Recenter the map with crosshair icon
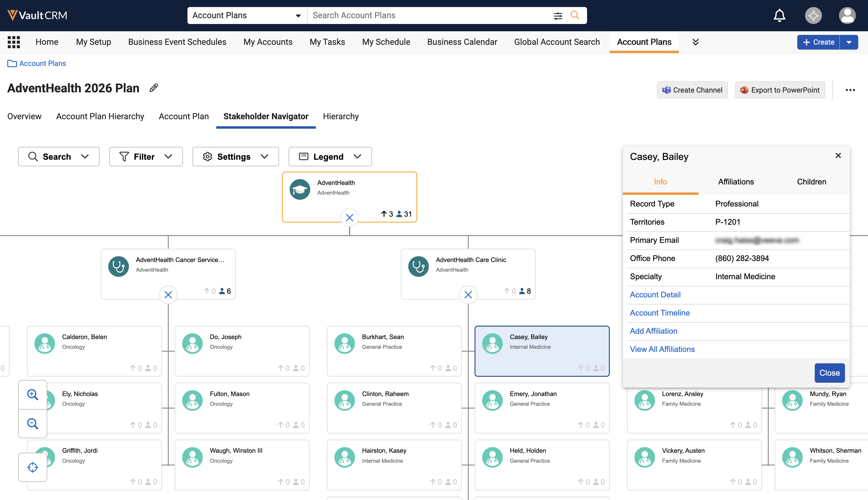This screenshot has height=500, width=868. 33,467
